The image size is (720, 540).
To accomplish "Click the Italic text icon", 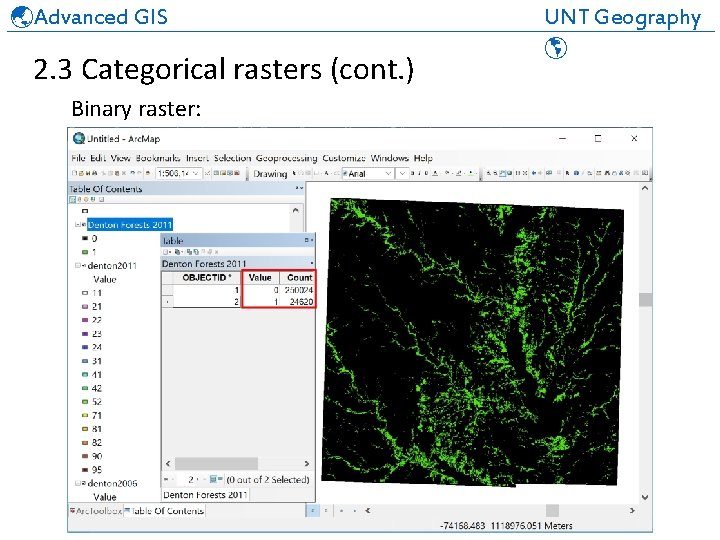I will (419, 173).
